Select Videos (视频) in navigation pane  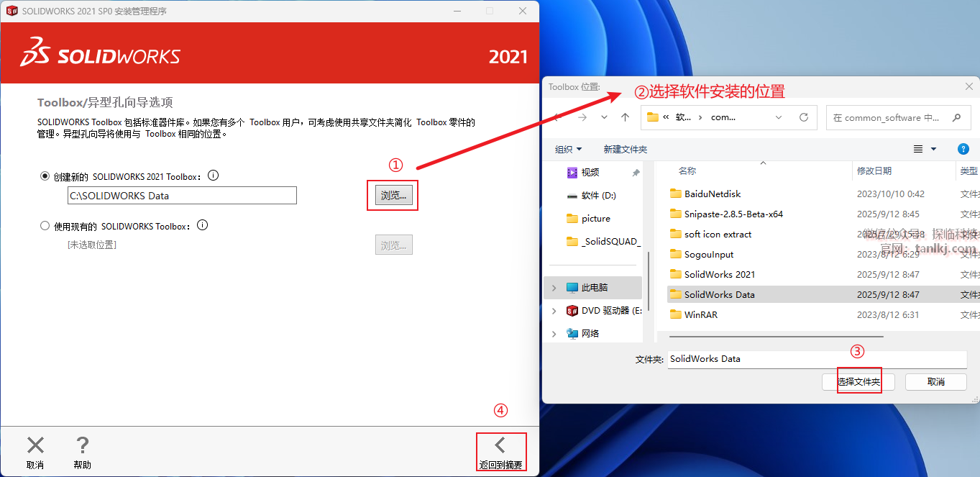coord(590,172)
